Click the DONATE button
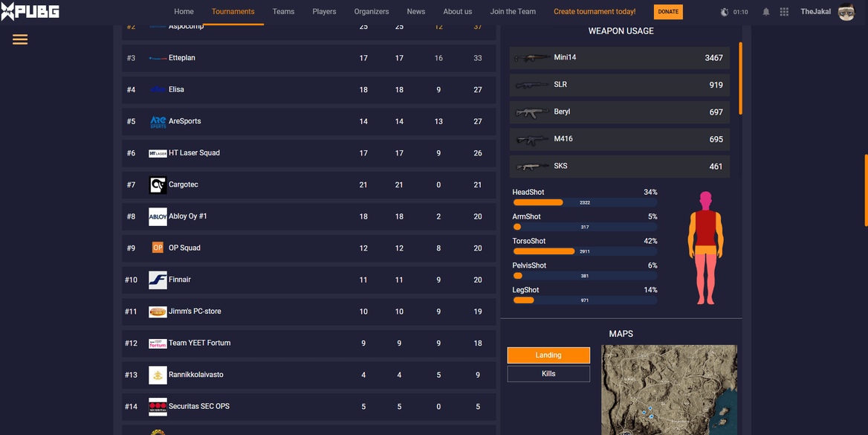Screen dimensions: 868x435 click(668, 12)
